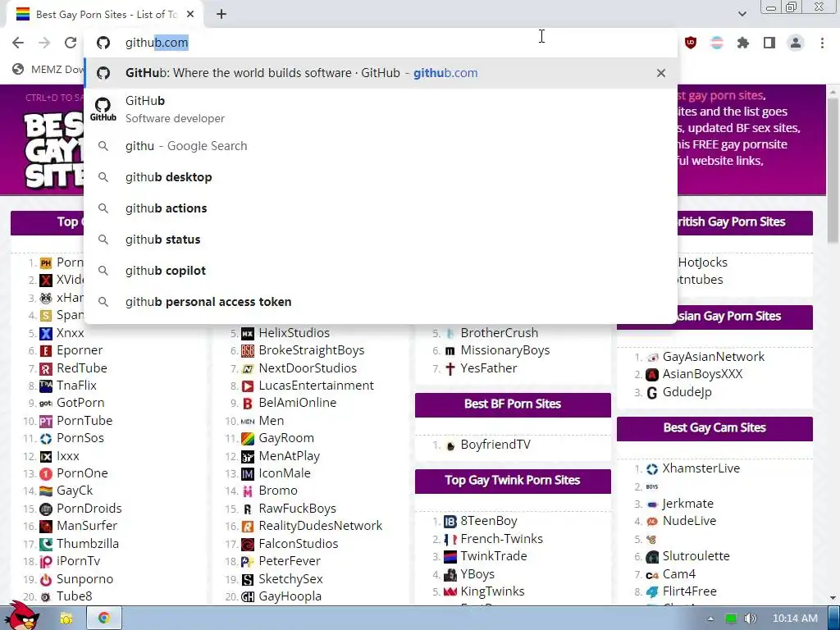Screen dimensions: 840x630
Task: Open the Chrome profile avatar
Action: 796,43
